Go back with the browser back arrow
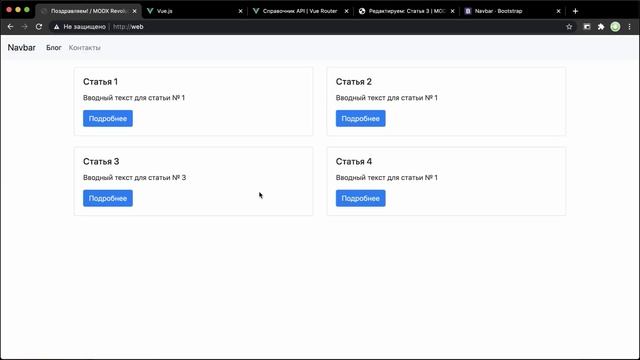 11,27
